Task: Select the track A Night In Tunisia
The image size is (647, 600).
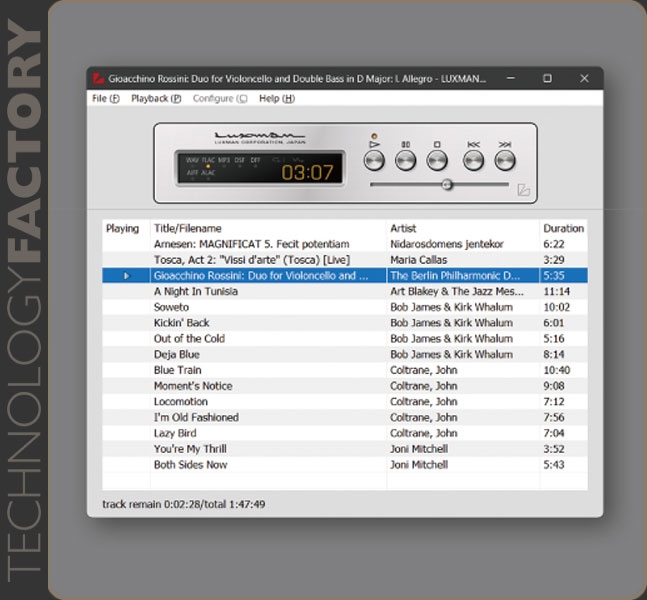Action: [x=345, y=291]
